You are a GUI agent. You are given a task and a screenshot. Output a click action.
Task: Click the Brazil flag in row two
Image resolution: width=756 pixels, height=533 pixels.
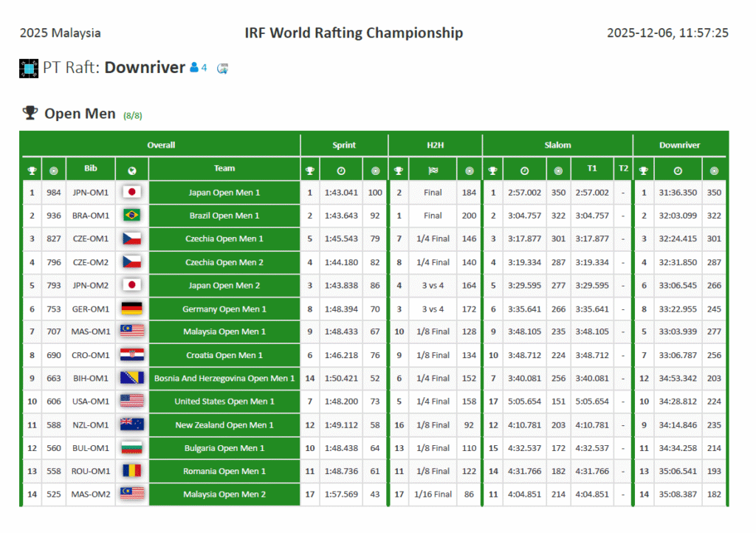[x=132, y=216]
